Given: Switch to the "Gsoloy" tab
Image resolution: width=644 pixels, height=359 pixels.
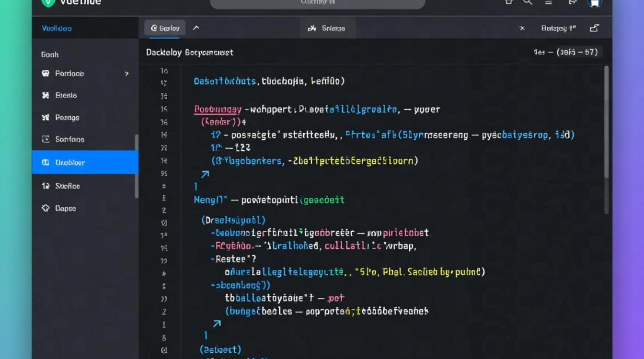Looking at the screenshot, I should (x=165, y=28).
